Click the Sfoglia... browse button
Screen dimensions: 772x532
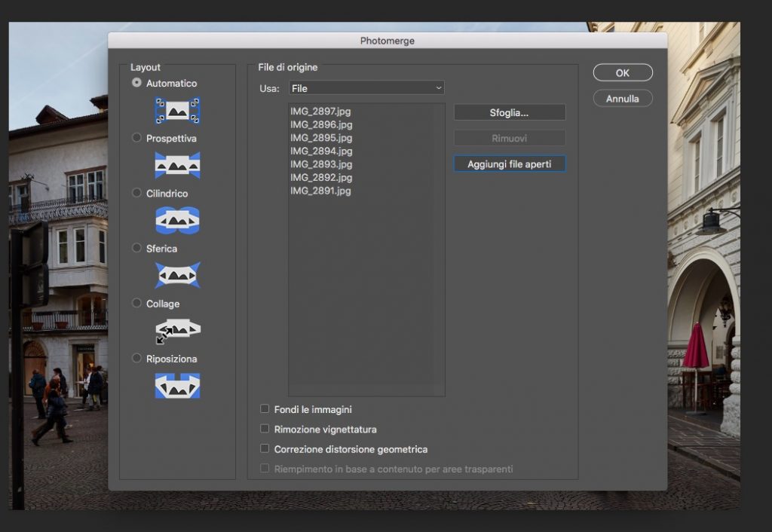(510, 113)
